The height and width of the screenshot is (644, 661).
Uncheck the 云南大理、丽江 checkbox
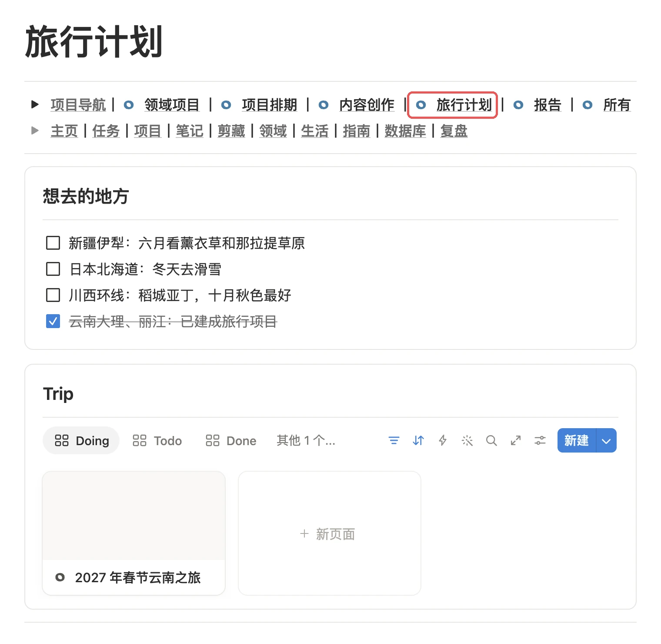pos(53,321)
